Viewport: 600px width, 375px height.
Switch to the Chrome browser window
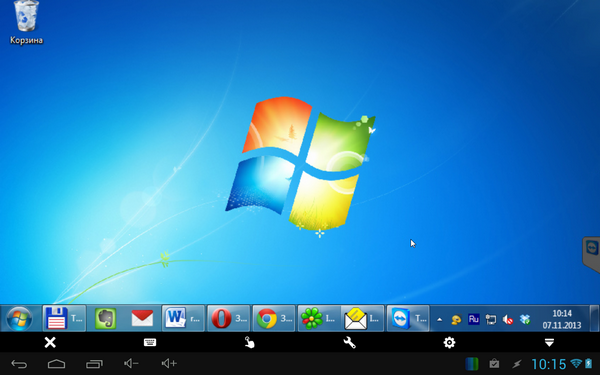[x=274, y=318]
